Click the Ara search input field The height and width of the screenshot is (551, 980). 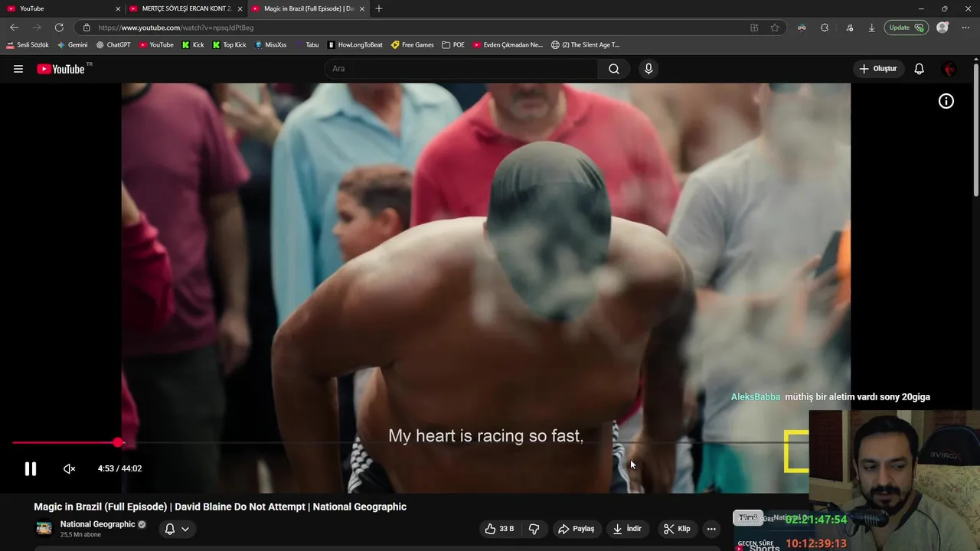coord(461,69)
